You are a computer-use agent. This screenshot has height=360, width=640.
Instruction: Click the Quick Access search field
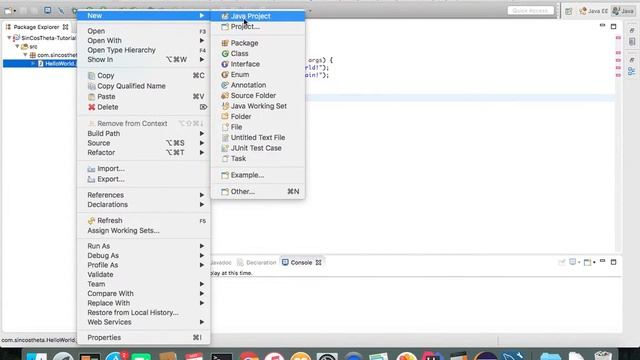click(x=531, y=11)
